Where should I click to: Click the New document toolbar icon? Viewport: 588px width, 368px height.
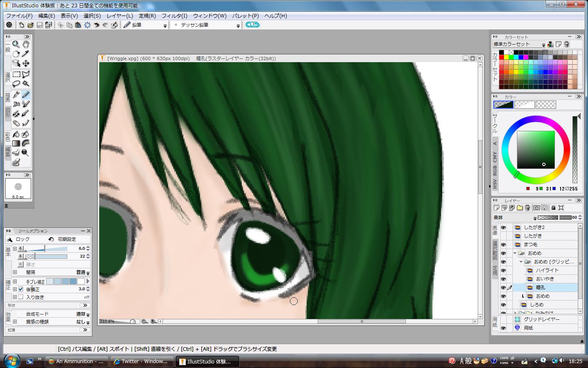[x=21, y=25]
